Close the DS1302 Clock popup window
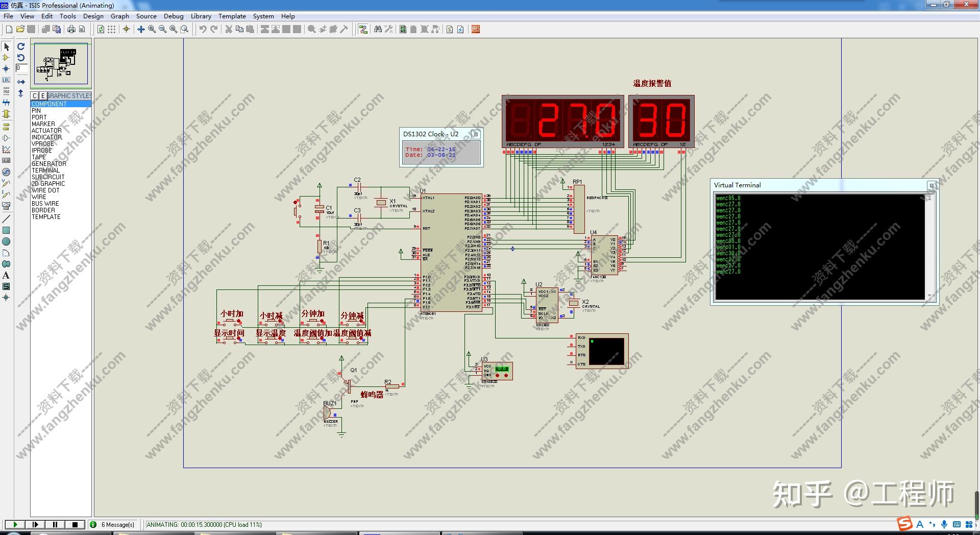 [x=475, y=134]
